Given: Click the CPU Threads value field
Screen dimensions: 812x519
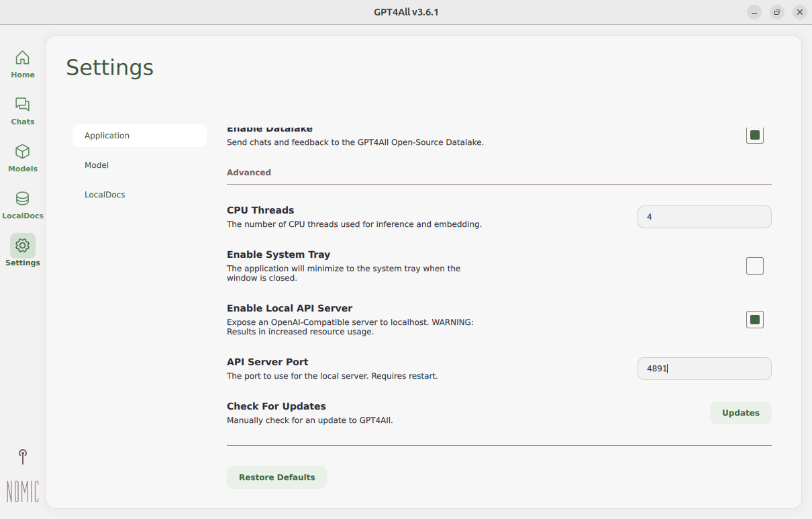Looking at the screenshot, I should 704,216.
